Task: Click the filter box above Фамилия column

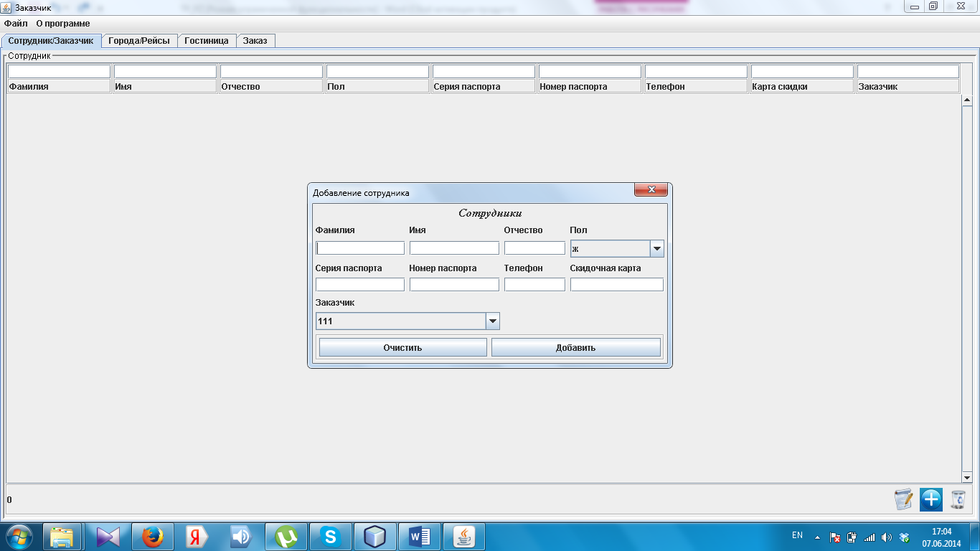Action: [x=59, y=72]
